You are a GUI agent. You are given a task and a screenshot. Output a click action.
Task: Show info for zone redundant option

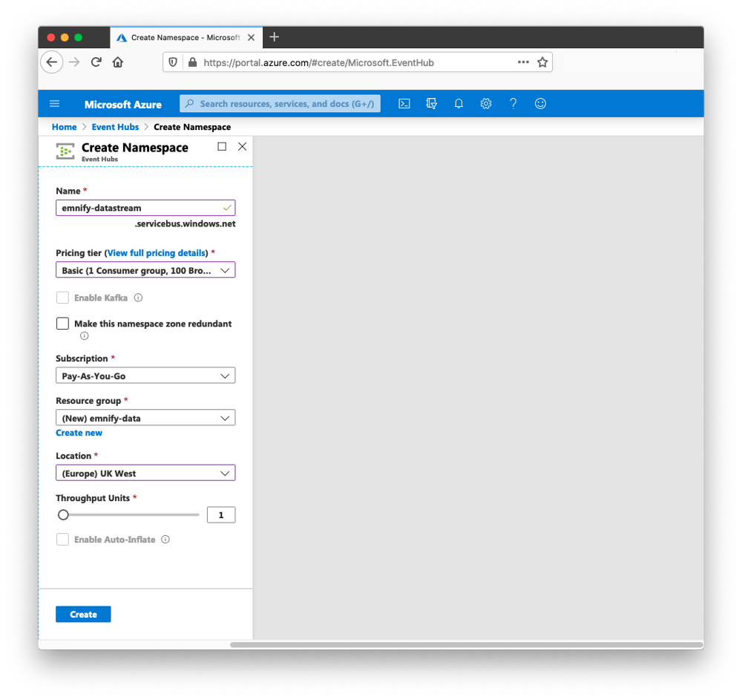85,336
